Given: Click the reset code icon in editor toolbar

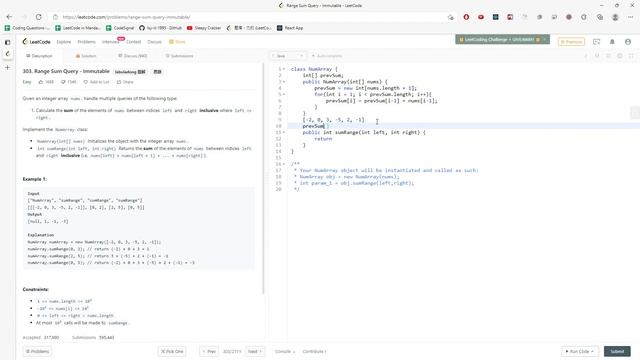Looking at the screenshot, I should [597, 56].
